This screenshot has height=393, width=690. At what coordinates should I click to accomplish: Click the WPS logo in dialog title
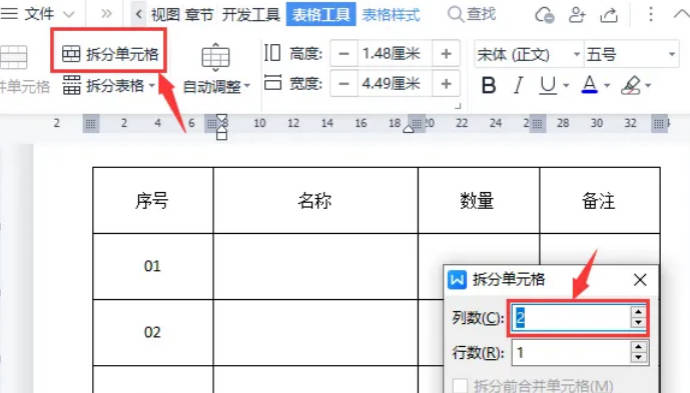[x=457, y=279]
